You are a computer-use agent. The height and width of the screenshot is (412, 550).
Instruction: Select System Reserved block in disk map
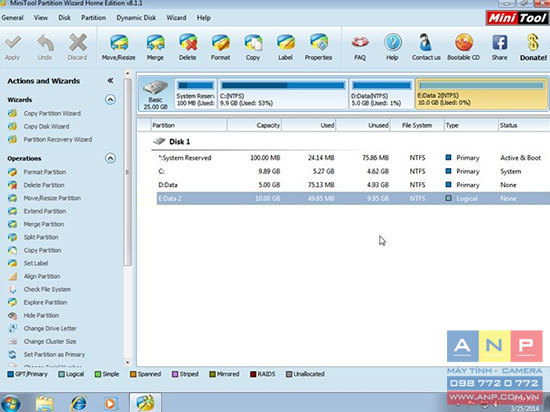point(195,94)
